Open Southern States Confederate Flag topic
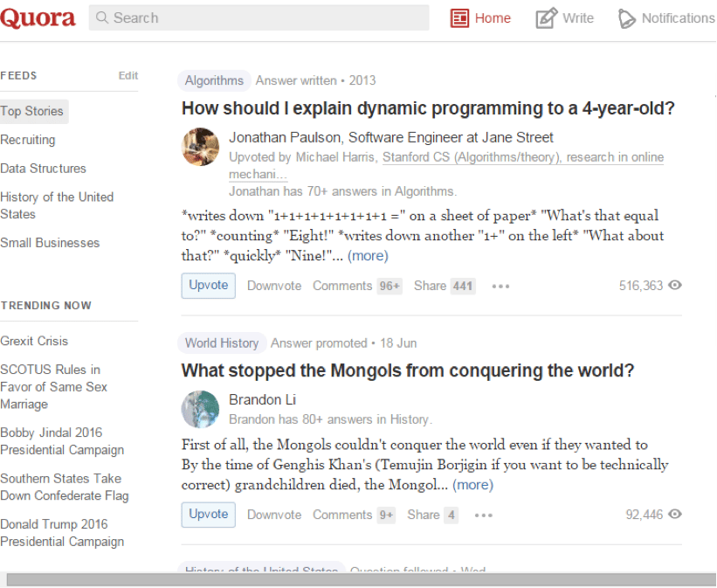The width and height of the screenshot is (717, 588). 65,487
